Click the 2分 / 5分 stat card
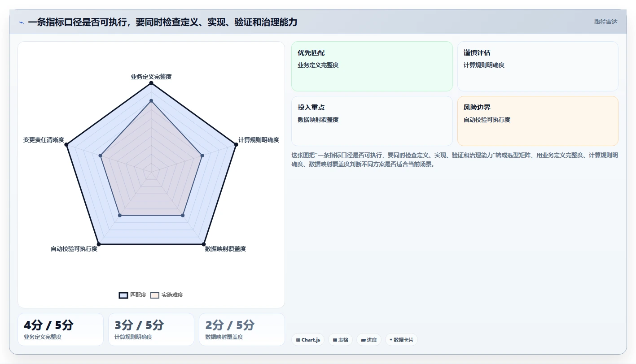 [242, 329]
